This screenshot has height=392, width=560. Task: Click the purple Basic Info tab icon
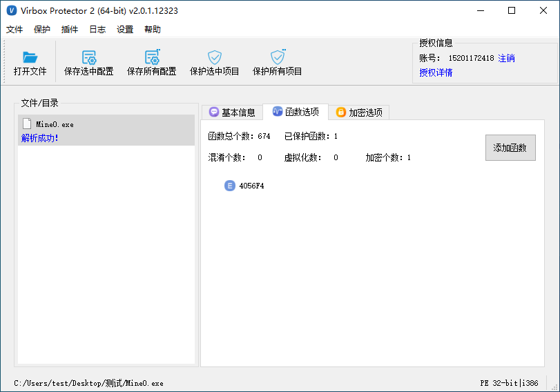point(214,112)
